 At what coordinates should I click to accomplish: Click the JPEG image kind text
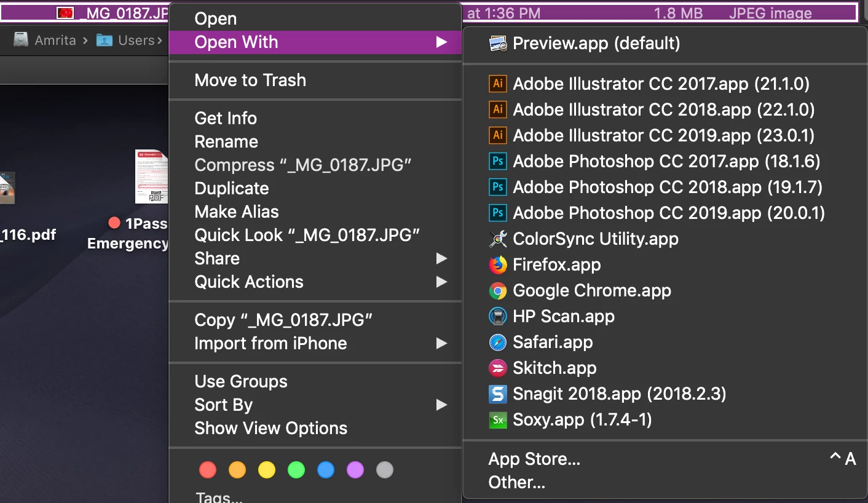(x=770, y=13)
